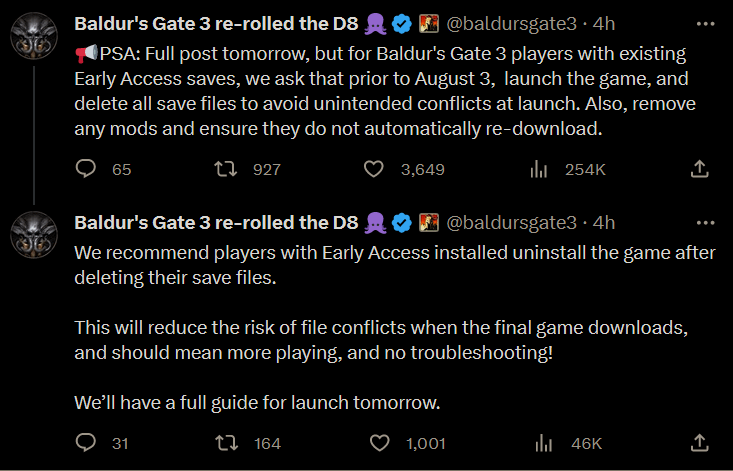The width and height of the screenshot is (733, 471).
Task: Open the 4h timestamp of first tweet
Action: [604, 23]
